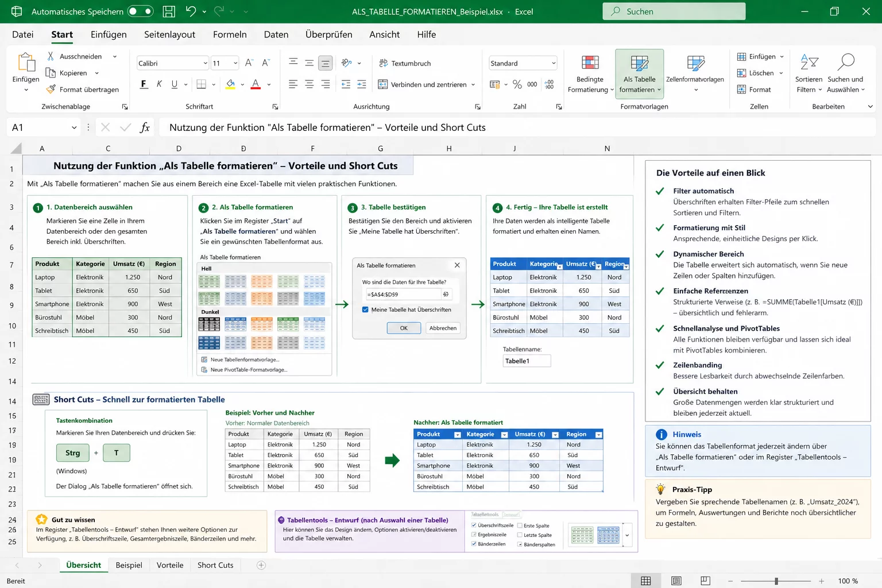Open the Einfügen ribbon tab
882x588 pixels.
(109, 34)
